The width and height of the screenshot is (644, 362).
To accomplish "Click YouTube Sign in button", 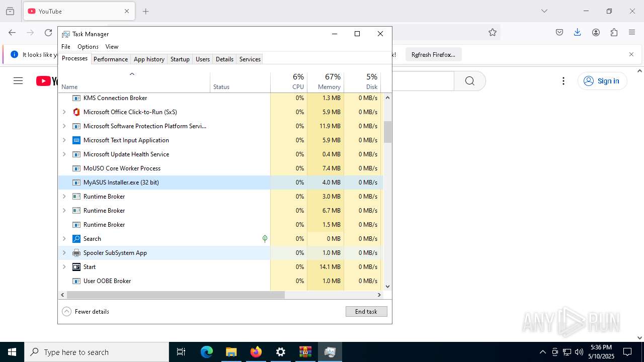I will click(602, 81).
